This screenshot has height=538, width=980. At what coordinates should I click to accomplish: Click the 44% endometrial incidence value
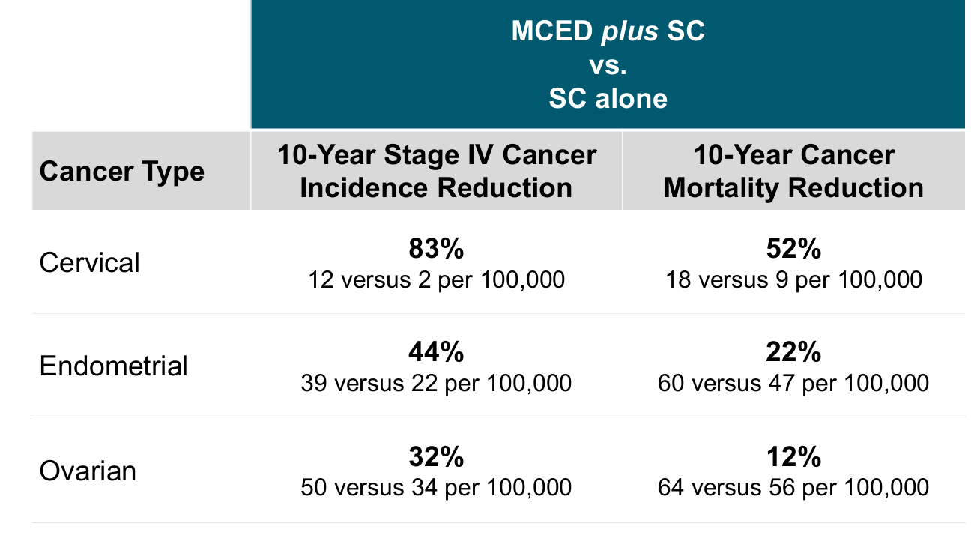point(437,352)
